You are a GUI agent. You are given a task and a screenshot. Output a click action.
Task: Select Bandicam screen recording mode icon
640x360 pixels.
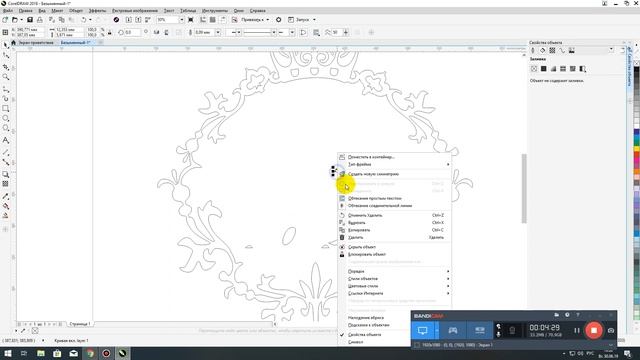tap(423, 330)
